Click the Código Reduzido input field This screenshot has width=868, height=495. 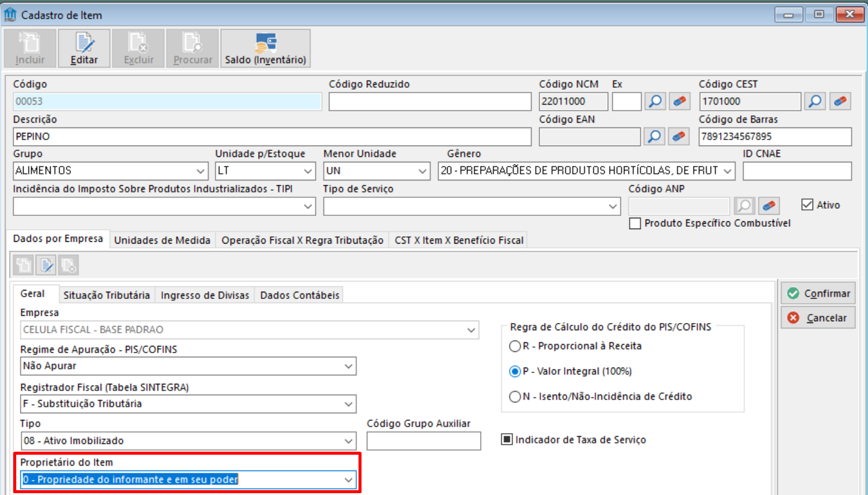click(x=430, y=102)
